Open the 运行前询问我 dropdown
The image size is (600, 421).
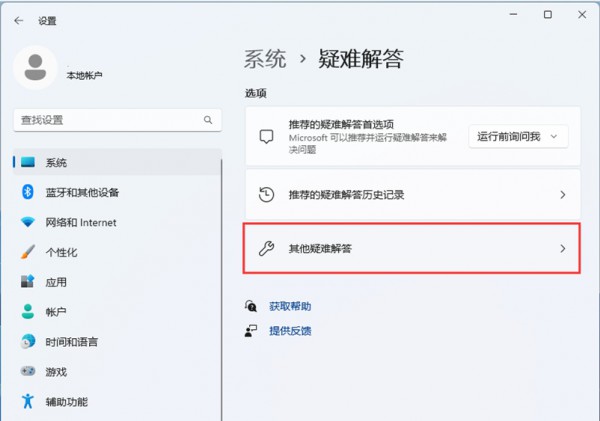coord(518,136)
